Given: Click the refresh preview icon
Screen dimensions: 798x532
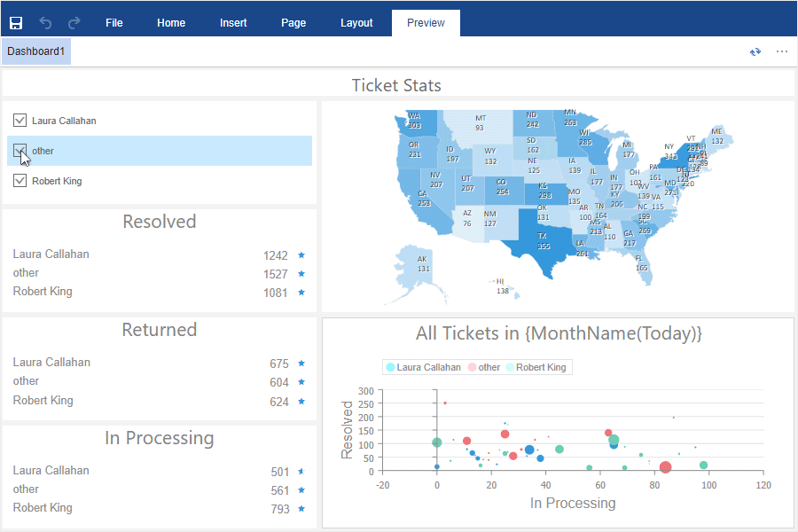Looking at the screenshot, I should [755, 51].
